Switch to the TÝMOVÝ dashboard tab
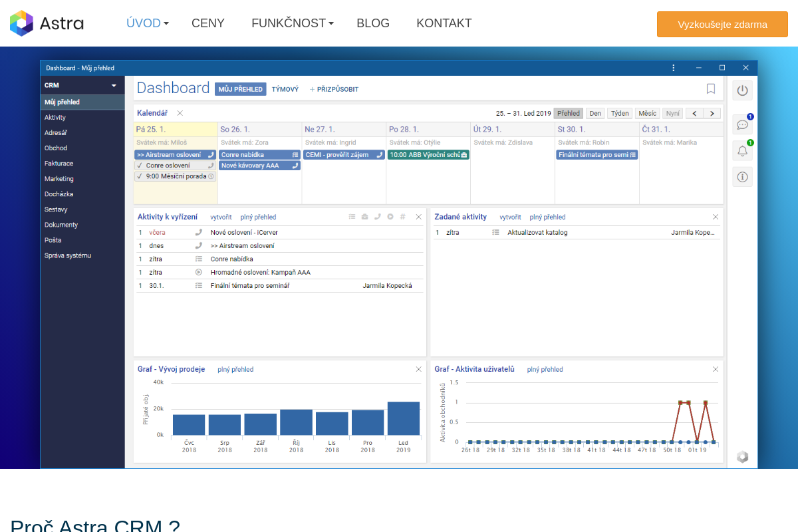Screen dimensions: 798x532 coord(285,88)
